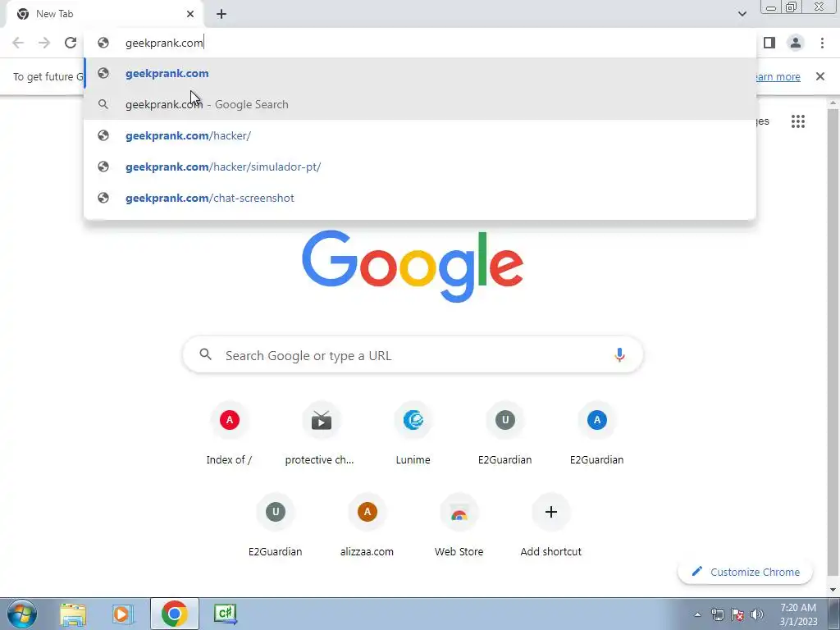The height and width of the screenshot is (630, 840).
Task: Open the E2Guardian shortcut beside alizzaa.com
Action: click(276, 527)
